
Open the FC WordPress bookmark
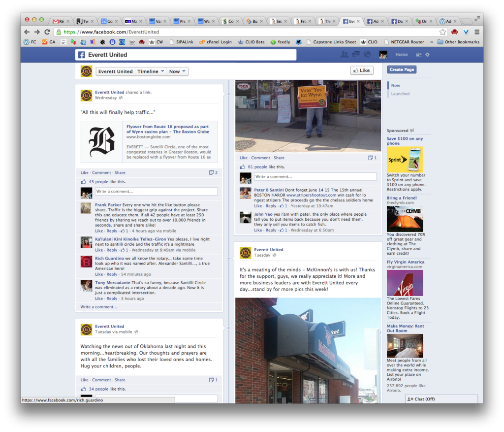[x=30, y=42]
